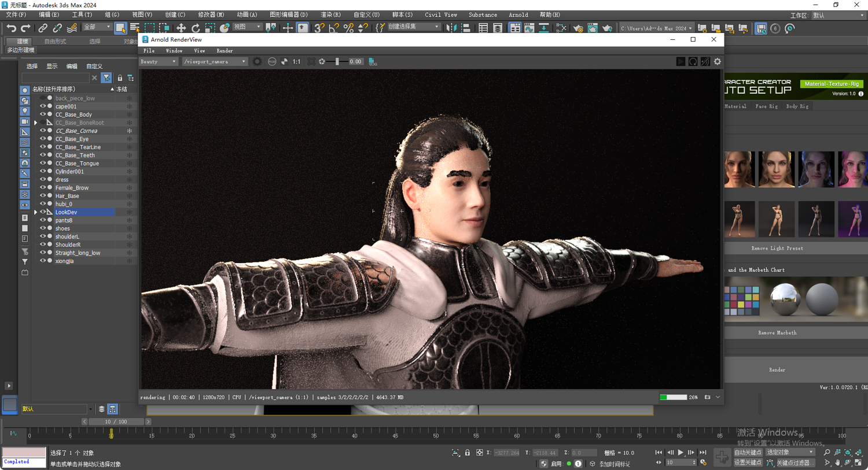Activate the Bind to Space Warp tool

[72, 28]
